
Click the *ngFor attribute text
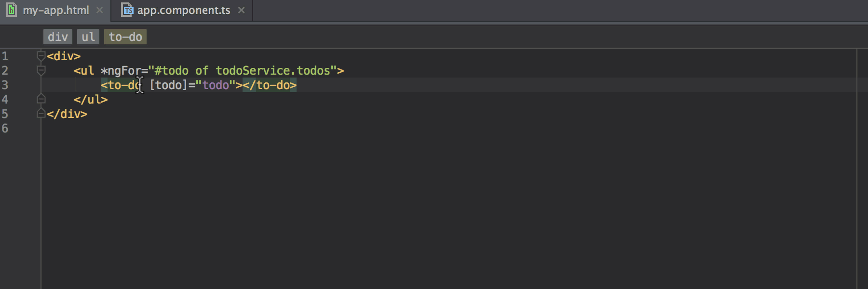coord(121,71)
